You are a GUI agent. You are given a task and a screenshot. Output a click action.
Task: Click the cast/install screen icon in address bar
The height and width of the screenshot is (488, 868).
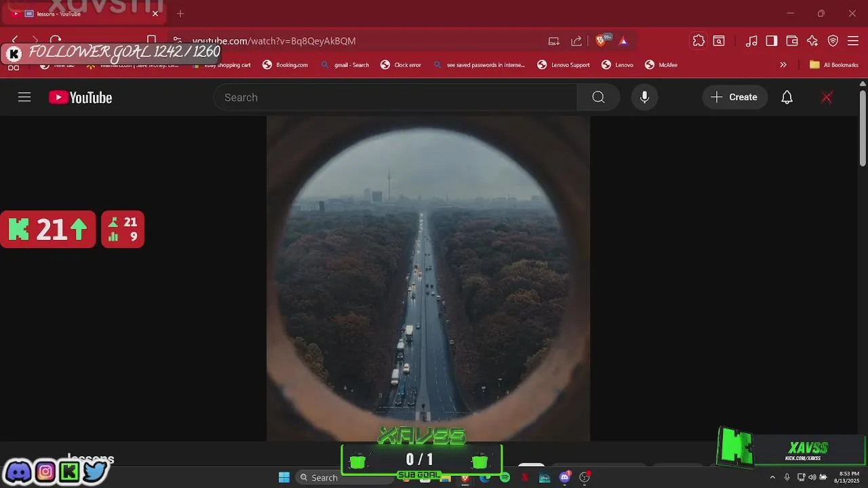[x=554, y=41]
